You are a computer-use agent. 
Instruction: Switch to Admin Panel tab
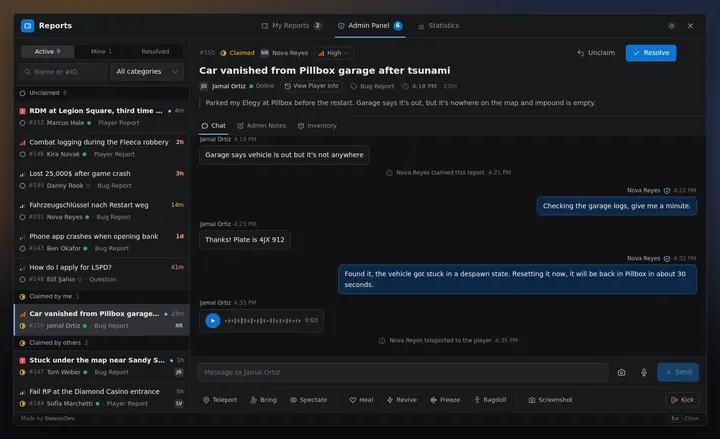(x=369, y=26)
